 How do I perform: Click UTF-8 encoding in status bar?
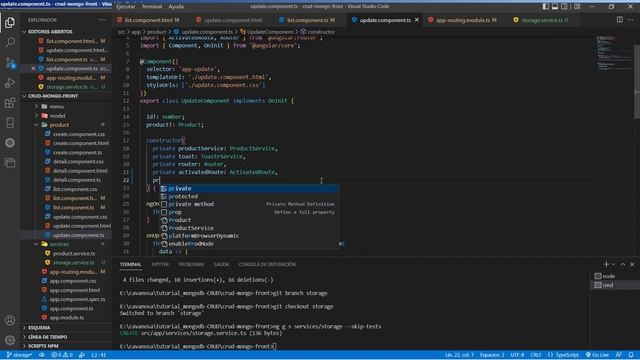tap(517, 355)
